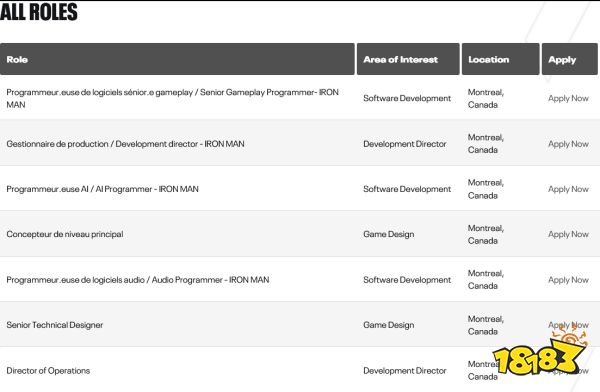Apply Now for Senior Technical Designer
Screen dimensions: 600x392
coord(568,325)
